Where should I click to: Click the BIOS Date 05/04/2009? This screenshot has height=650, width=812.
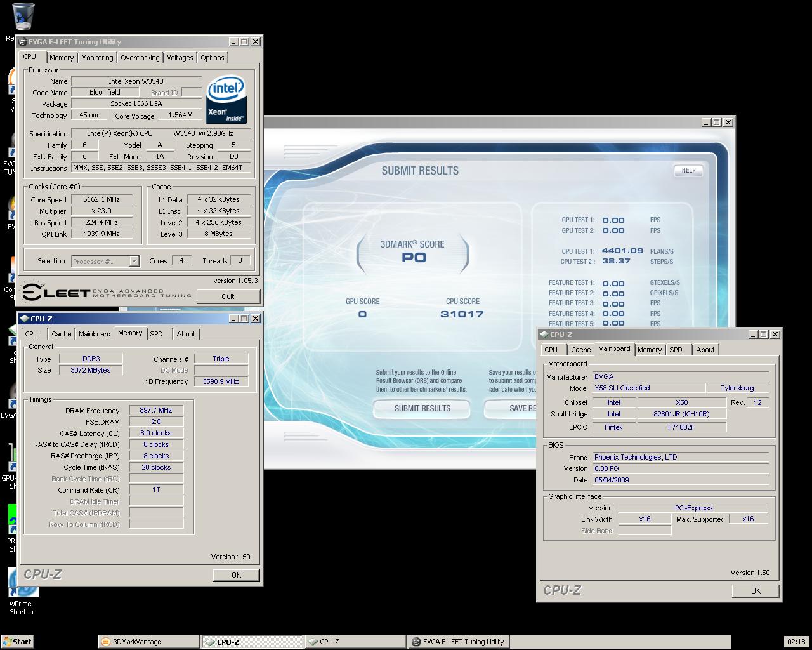pyautogui.click(x=681, y=480)
